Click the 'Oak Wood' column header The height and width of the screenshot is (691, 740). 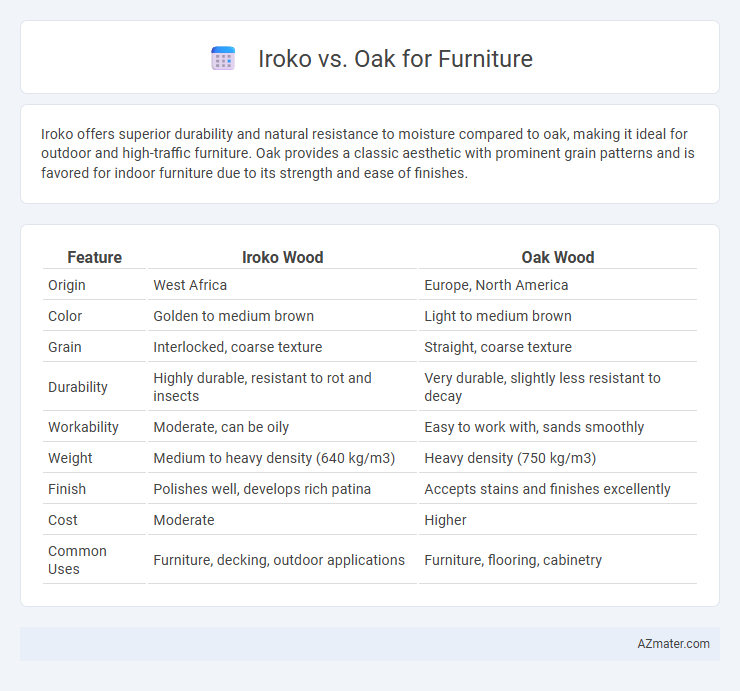point(557,257)
